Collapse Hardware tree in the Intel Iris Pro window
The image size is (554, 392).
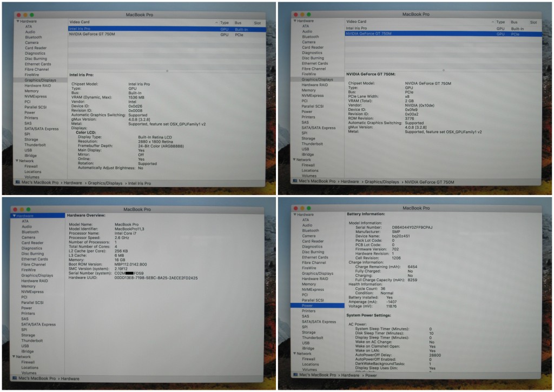point(18,21)
